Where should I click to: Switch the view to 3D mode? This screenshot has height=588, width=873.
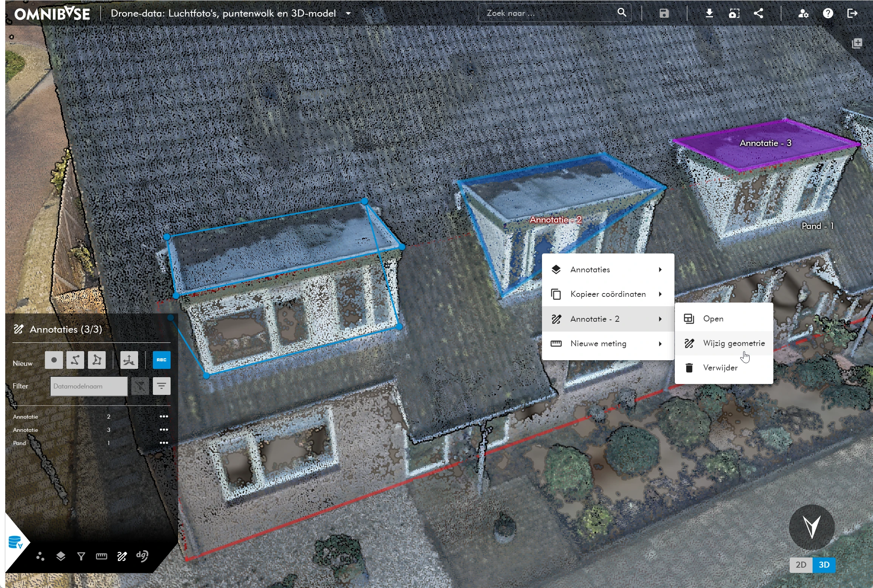coord(824,565)
